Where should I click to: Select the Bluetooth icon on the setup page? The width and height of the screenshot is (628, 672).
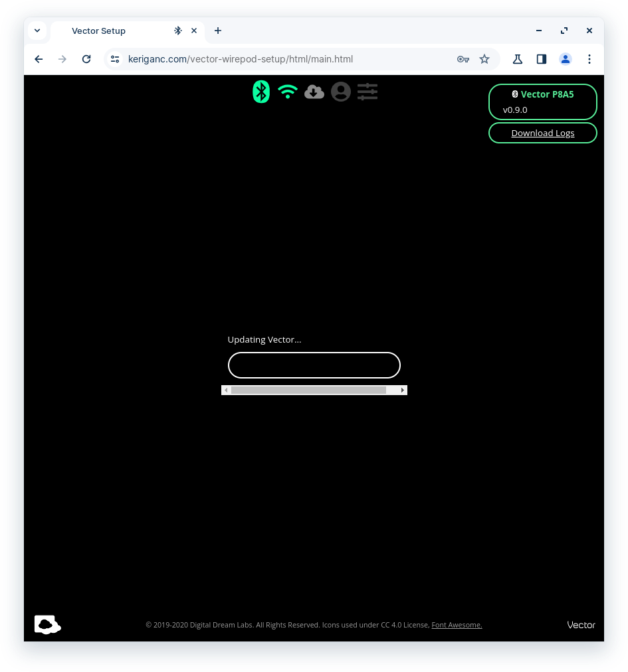[x=261, y=92]
